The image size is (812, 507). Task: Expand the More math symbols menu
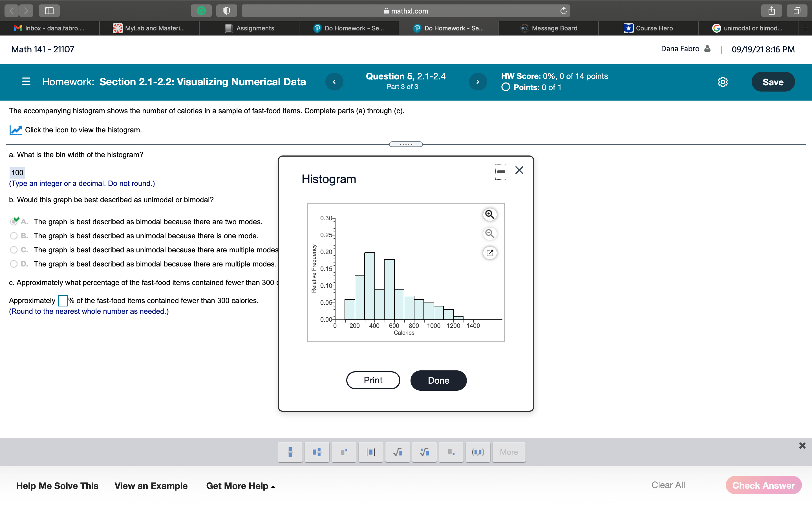click(x=508, y=452)
